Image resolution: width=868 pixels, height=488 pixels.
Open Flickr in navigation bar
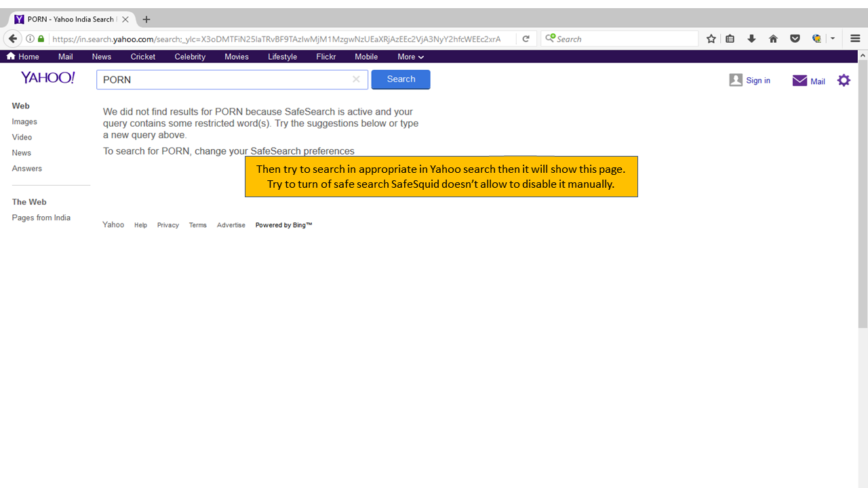326,57
